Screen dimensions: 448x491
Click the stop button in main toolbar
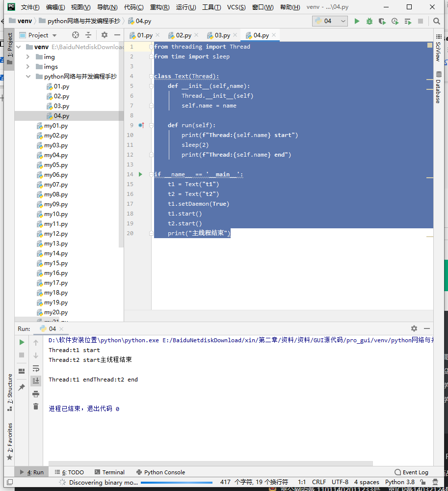tap(421, 21)
